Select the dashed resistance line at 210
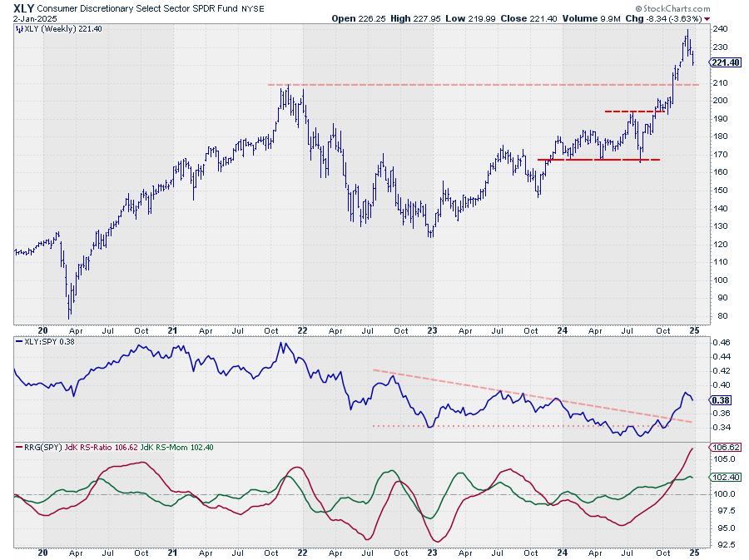The image size is (749, 560). point(483,85)
